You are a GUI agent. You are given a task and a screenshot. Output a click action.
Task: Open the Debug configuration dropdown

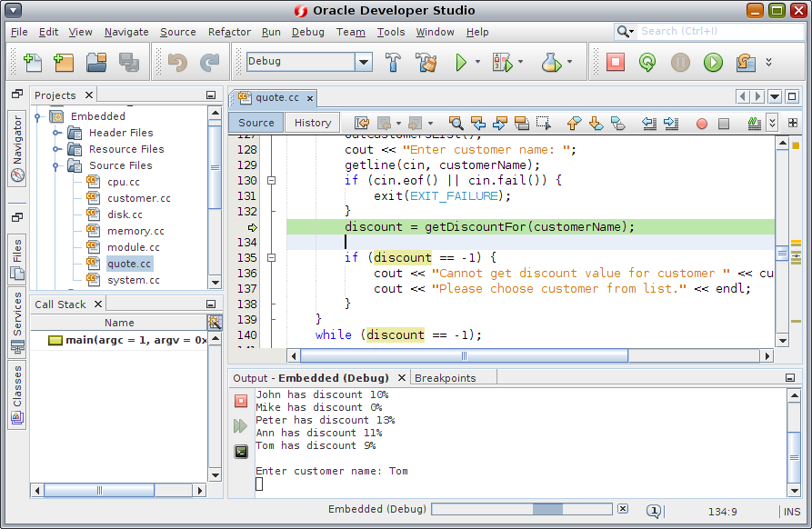click(x=364, y=62)
